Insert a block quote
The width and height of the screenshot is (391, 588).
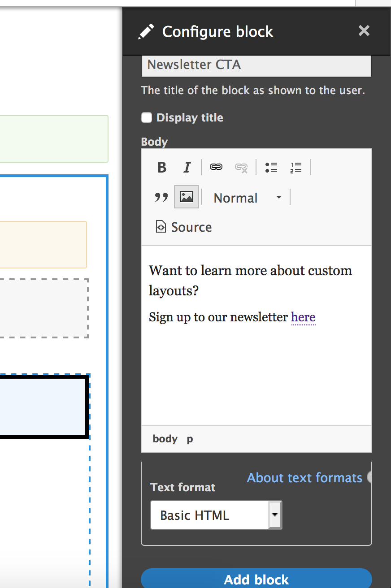(x=161, y=197)
